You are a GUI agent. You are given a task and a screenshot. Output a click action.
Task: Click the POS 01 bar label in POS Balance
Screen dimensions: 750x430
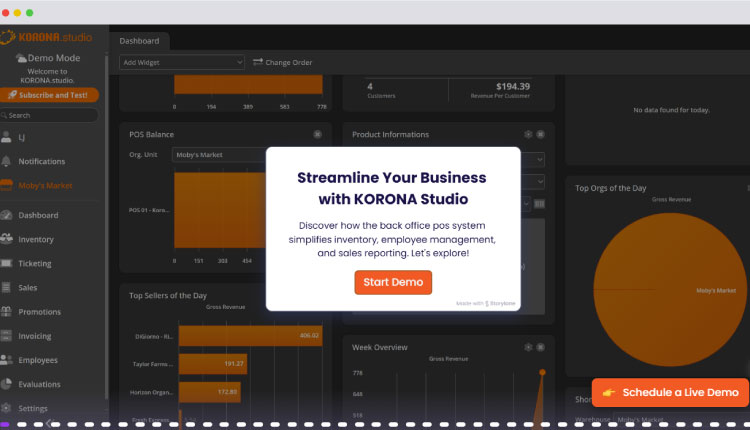coord(149,210)
